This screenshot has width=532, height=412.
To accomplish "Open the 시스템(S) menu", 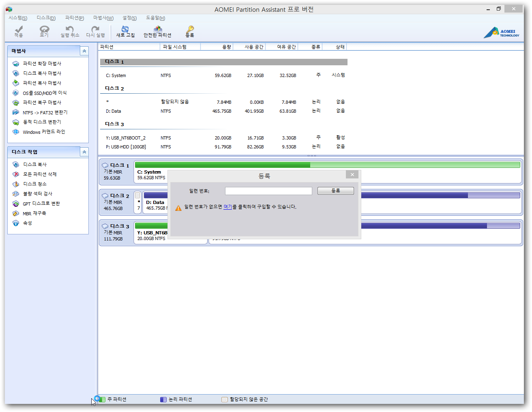I will tap(18, 18).
